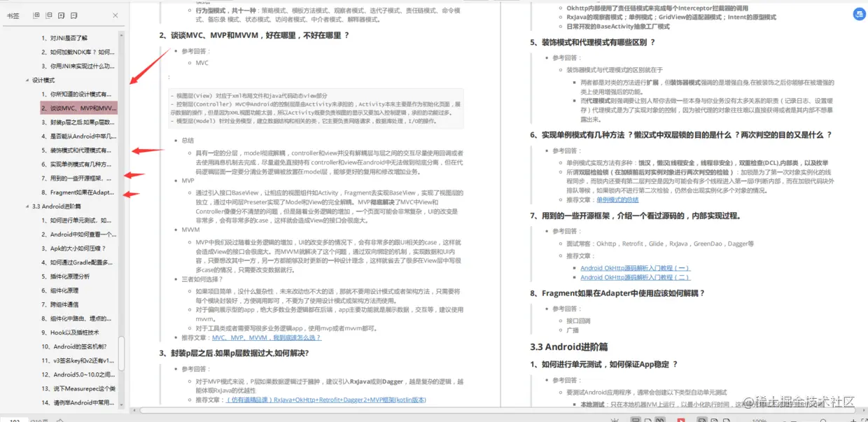This screenshot has width=868, height=422.
Task: Open the RxJava+OkHttp+Retrofit+Dagger2+MVP框架 link
Action: pos(326,400)
